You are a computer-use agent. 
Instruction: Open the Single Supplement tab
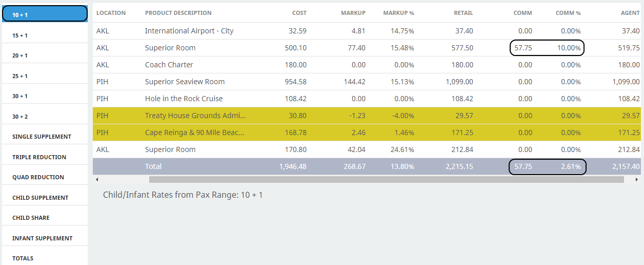tap(45, 137)
